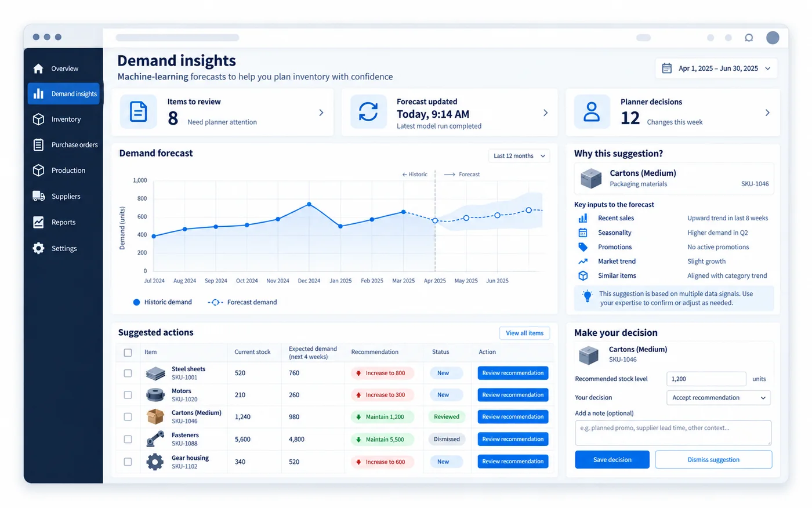Screen dimensions: 812x508
Task: Click the Settings gear icon in sidebar
Action: click(x=38, y=248)
